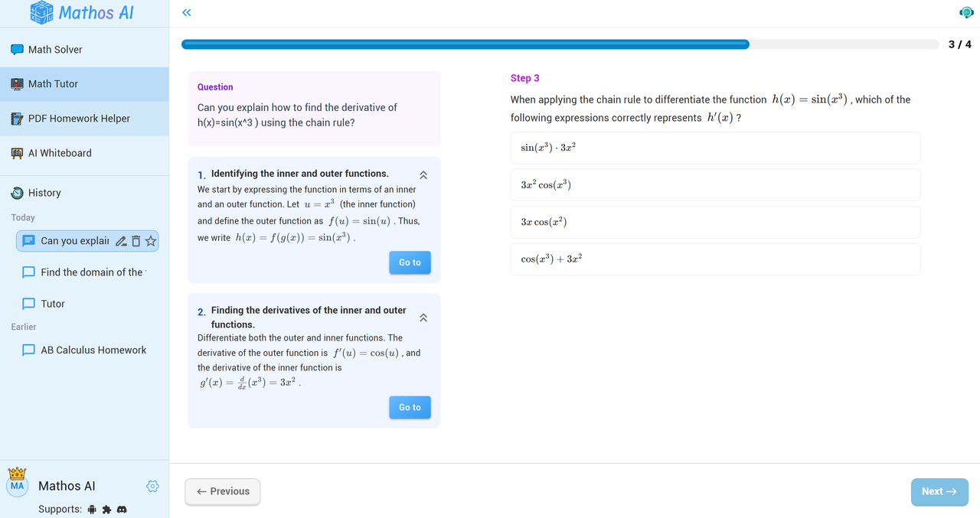Open the Math Solver menu item
The height and width of the screenshot is (518, 980).
[x=55, y=50]
